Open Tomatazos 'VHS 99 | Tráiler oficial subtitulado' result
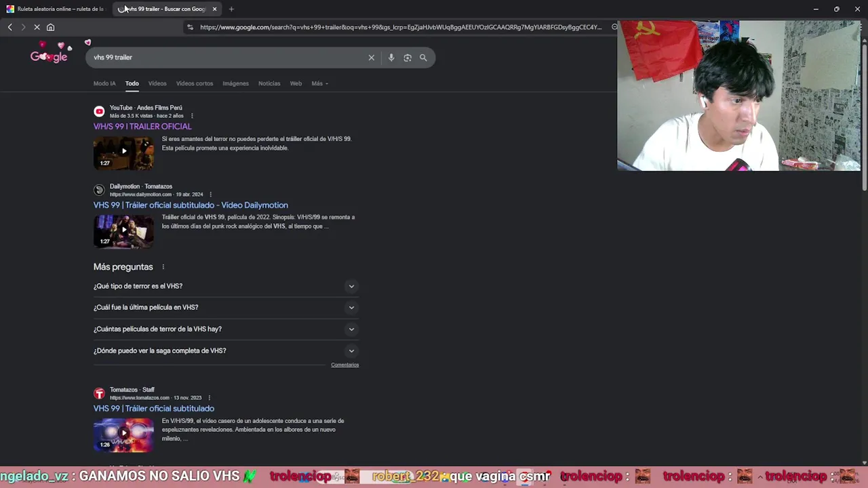The height and width of the screenshot is (488, 868). (x=154, y=408)
